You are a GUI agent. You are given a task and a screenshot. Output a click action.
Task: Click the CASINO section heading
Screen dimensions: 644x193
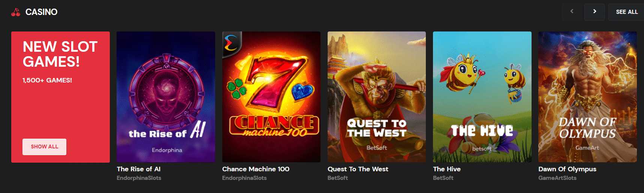pyautogui.click(x=41, y=12)
